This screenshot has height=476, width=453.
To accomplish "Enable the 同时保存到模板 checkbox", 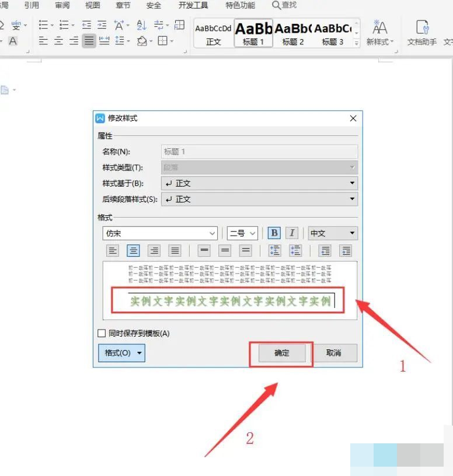I will pos(102,334).
